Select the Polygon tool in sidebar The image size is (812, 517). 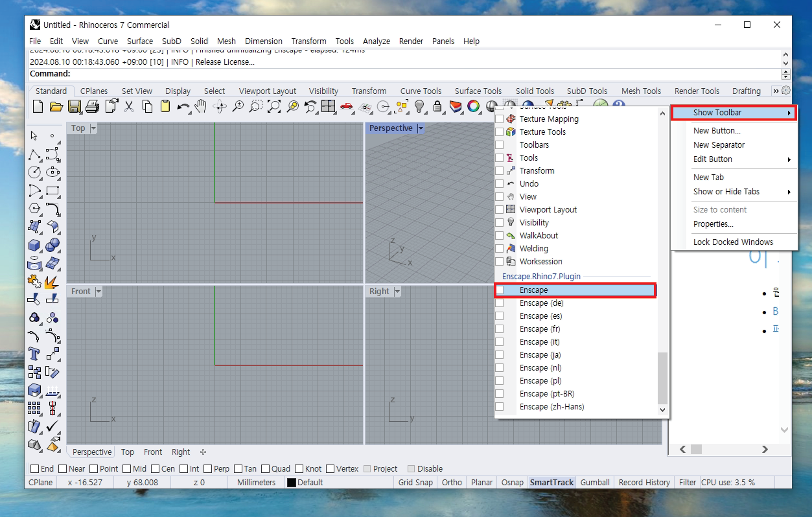[34, 209]
